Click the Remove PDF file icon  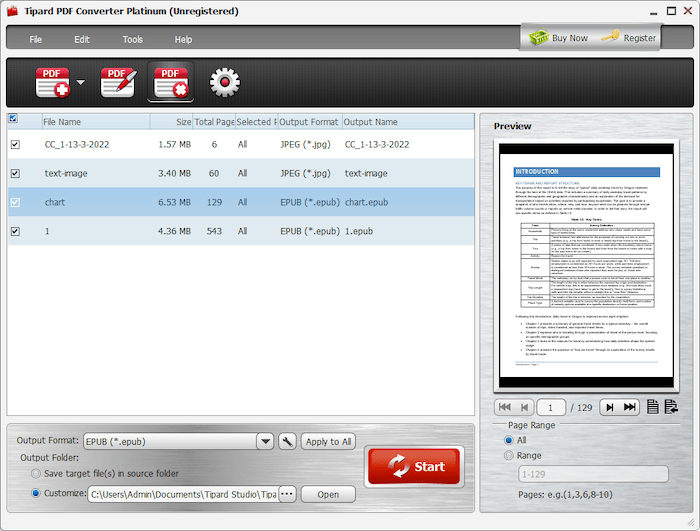pos(170,82)
